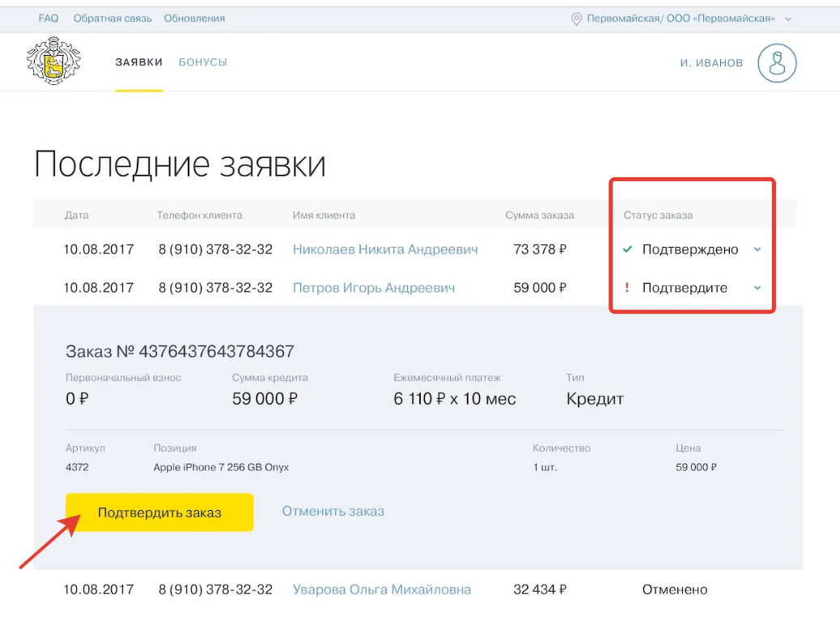Click the 6 110 ₽ x 10 мес payment

point(454,399)
